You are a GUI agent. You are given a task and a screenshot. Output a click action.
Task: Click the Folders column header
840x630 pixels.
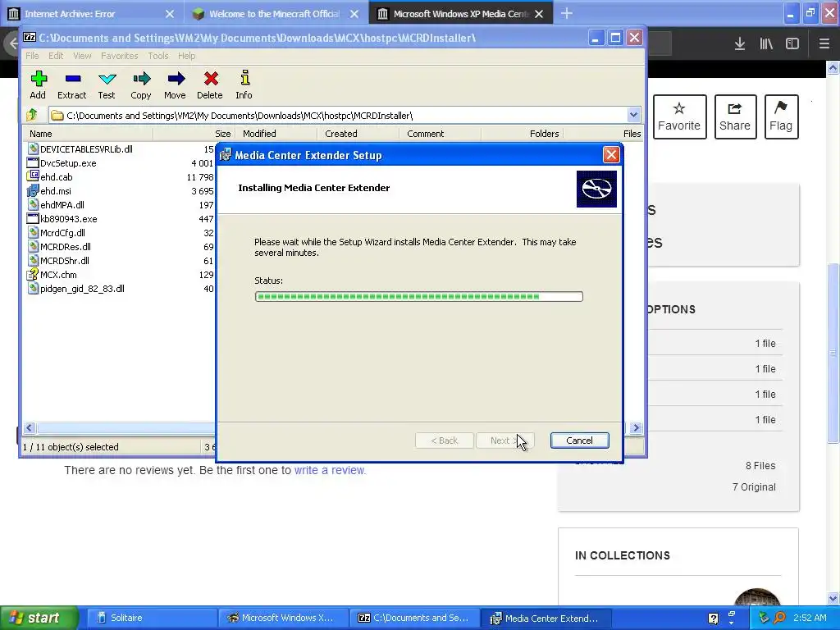[522, 134]
